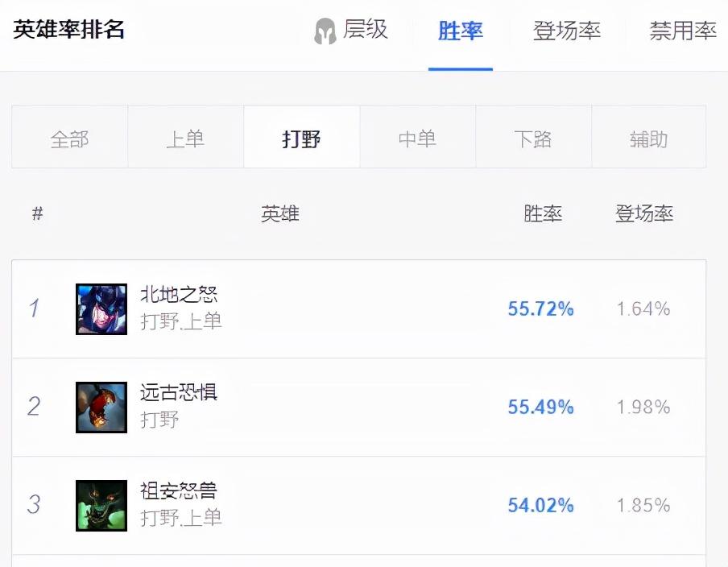Click the 远古恐惧 champion portrait

pos(101,408)
